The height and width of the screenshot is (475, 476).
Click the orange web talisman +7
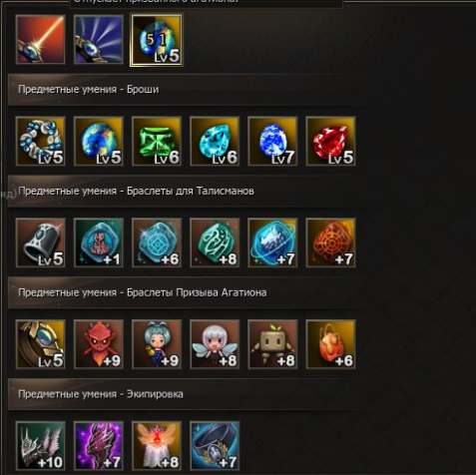click(330, 242)
